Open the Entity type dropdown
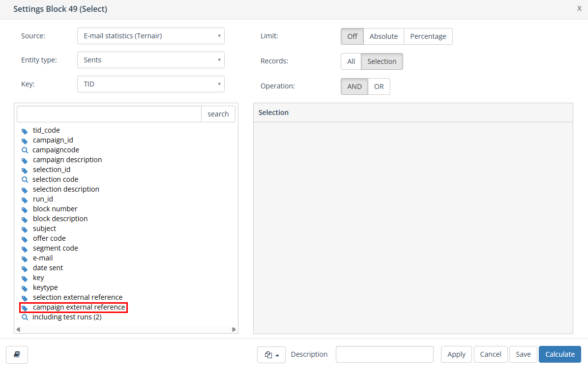Image resolution: width=588 pixels, height=371 pixels. point(151,60)
